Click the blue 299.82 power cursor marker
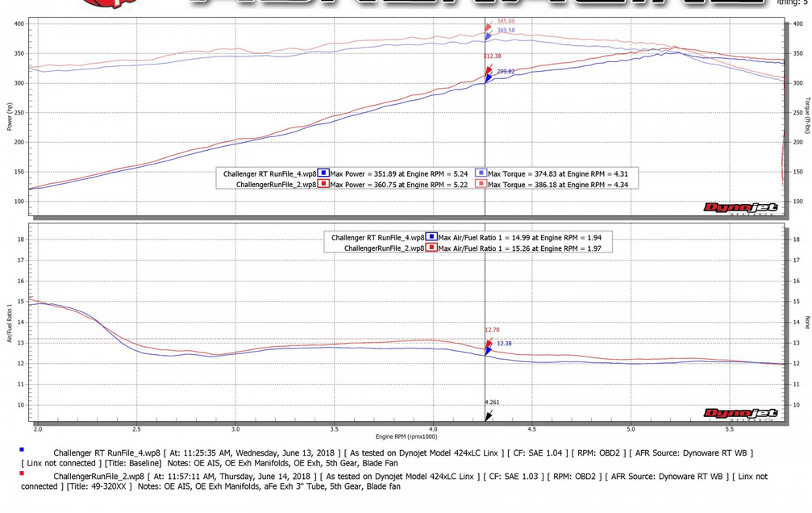Screen dimensions: 812x513 pos(488,77)
